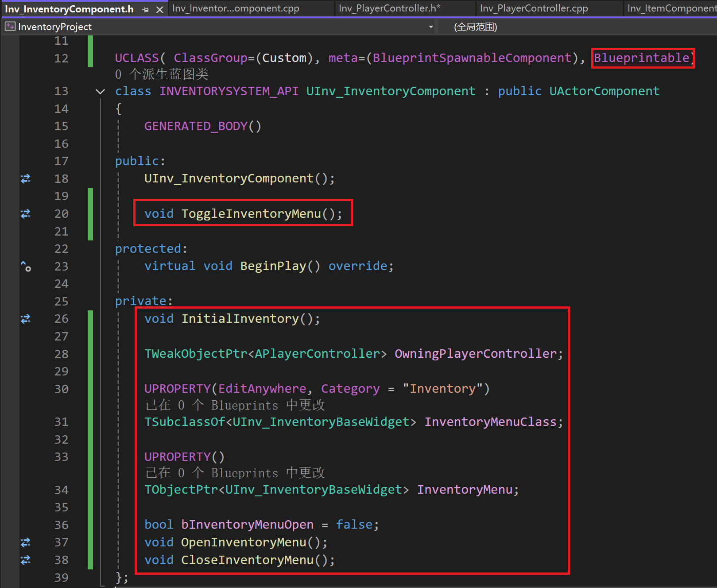Click the 'ClassGroup' specifier

[211, 58]
